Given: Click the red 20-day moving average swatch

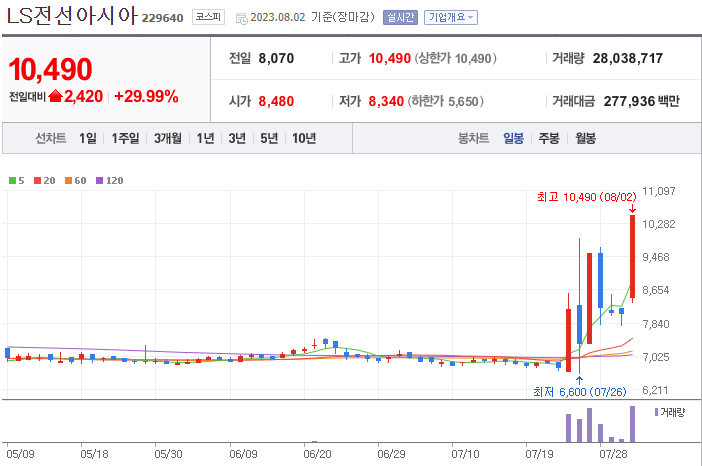Looking at the screenshot, I should pos(38,180).
